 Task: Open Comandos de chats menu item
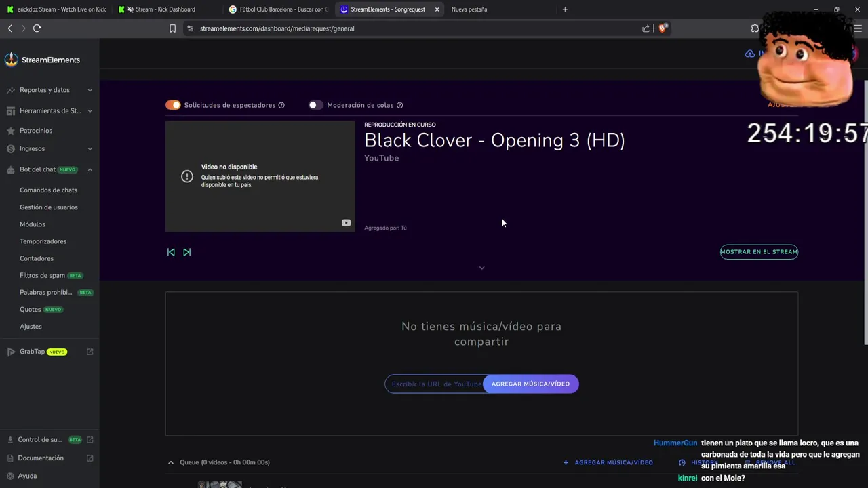click(48, 190)
